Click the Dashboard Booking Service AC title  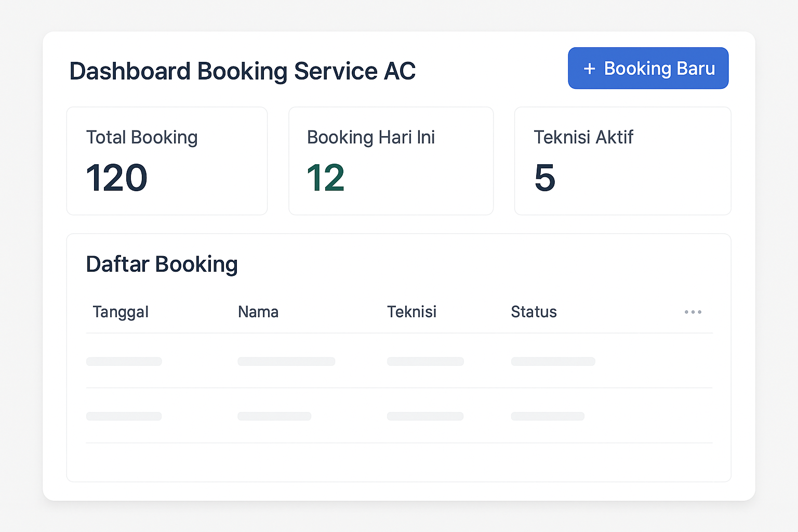[242, 71]
